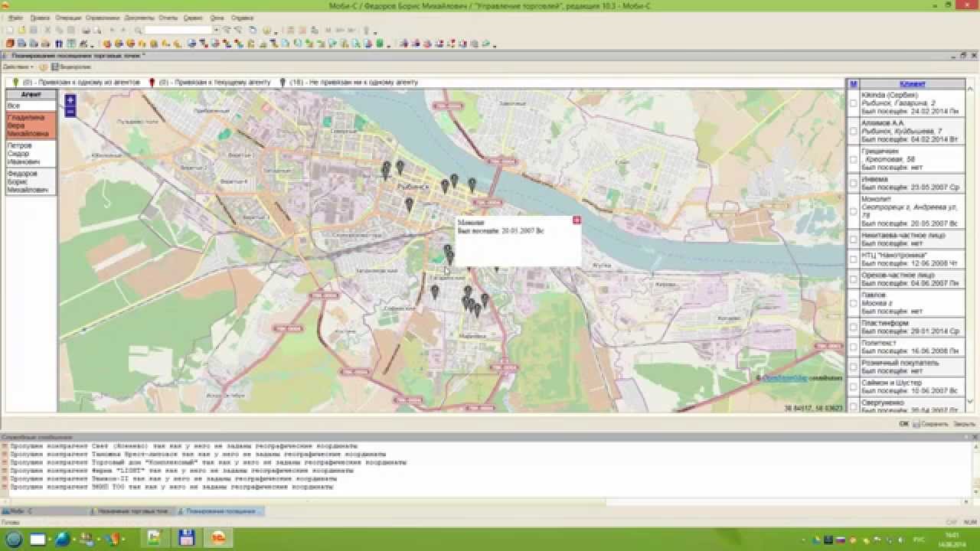Image resolution: width=980 pixels, height=551 pixels.
Task: Open the Справочники menu
Action: (103, 18)
